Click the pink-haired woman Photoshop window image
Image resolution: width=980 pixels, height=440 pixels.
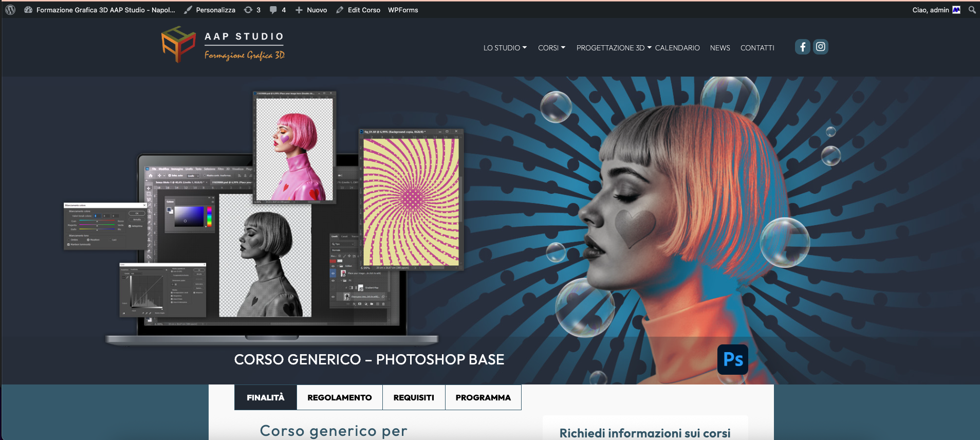pos(294,148)
